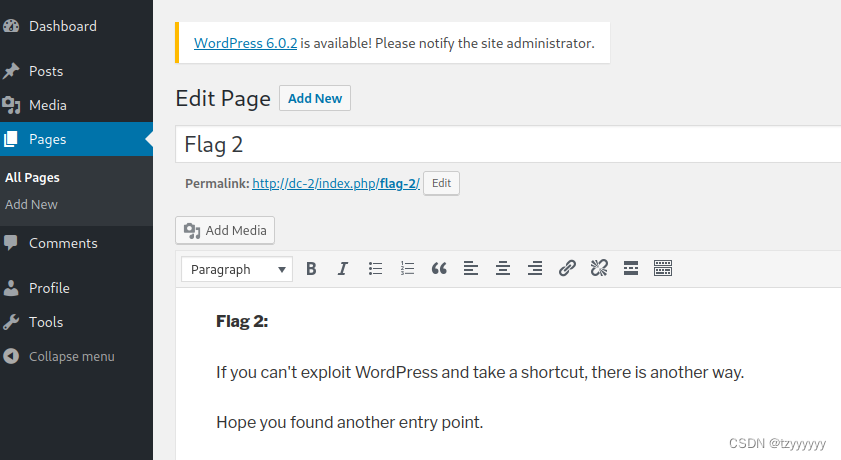Click Collapse menu label
The image size is (841, 460).
click(72, 357)
